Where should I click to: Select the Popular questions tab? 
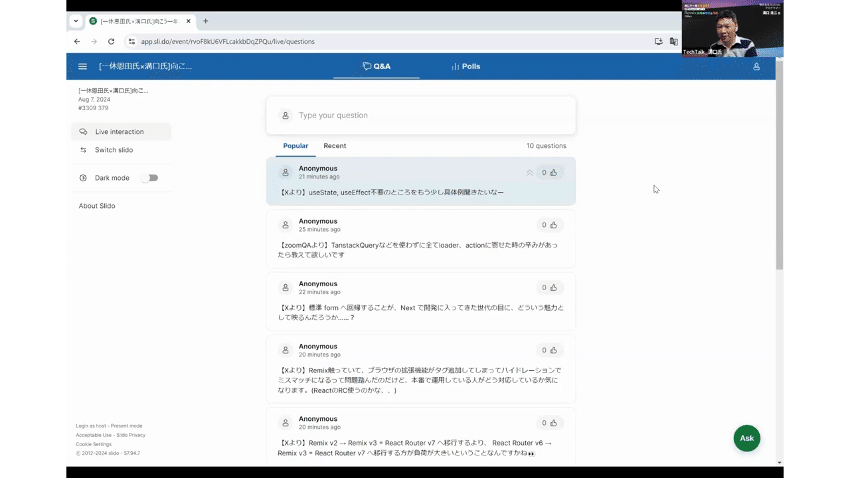(295, 146)
